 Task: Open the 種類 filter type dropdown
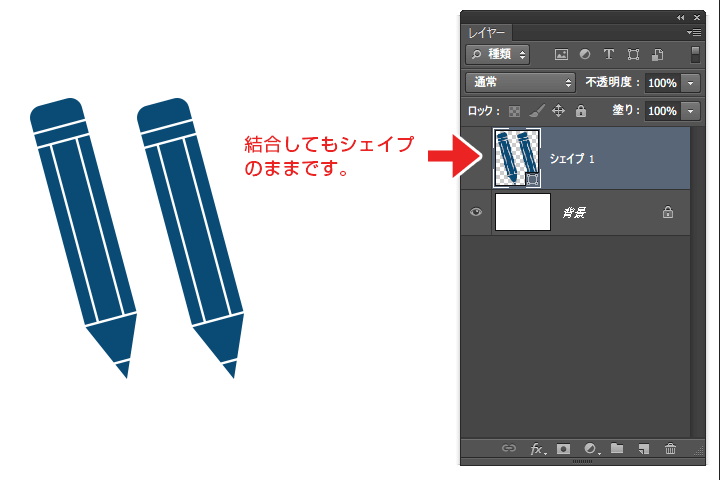click(x=498, y=54)
